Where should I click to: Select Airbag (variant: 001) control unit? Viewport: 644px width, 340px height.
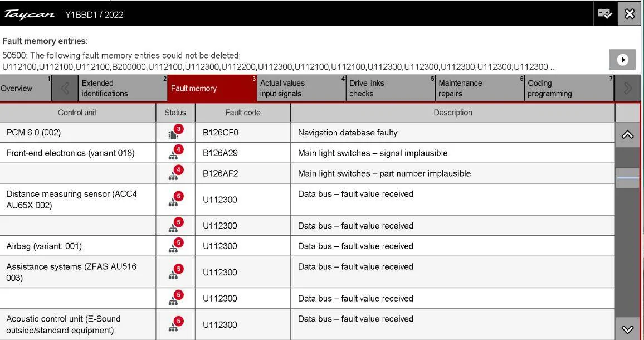point(44,246)
